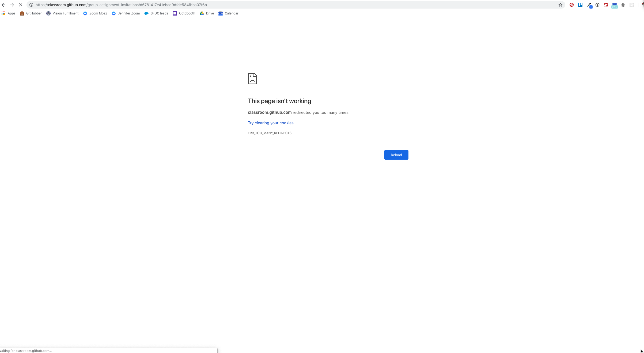
Task: Open the extension showing 22m badge
Action: [615, 5]
